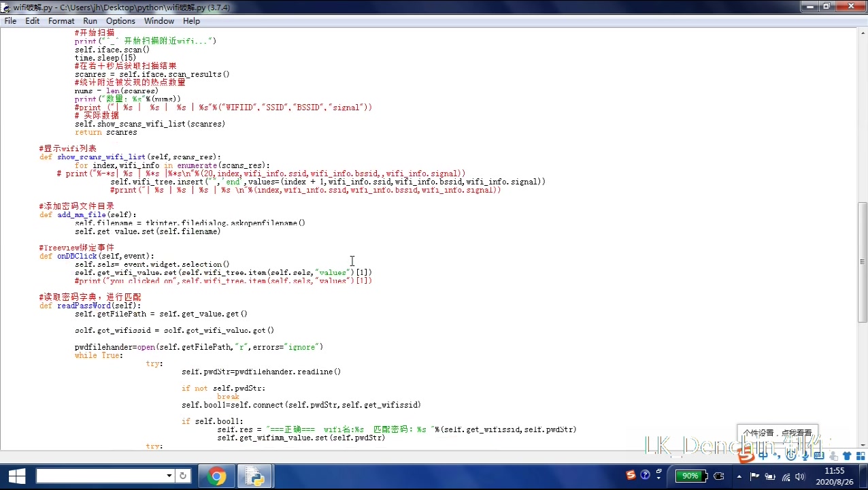Image resolution: width=868 pixels, height=490 pixels.
Task: Click the '#添加密码文件目录' comment line
Action: pos(77,206)
